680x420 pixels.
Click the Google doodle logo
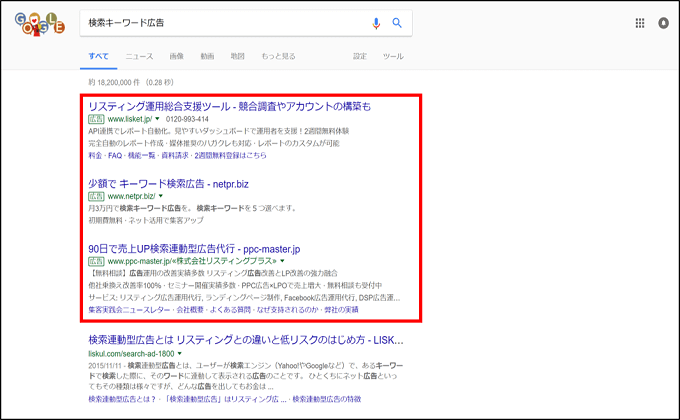coord(40,24)
